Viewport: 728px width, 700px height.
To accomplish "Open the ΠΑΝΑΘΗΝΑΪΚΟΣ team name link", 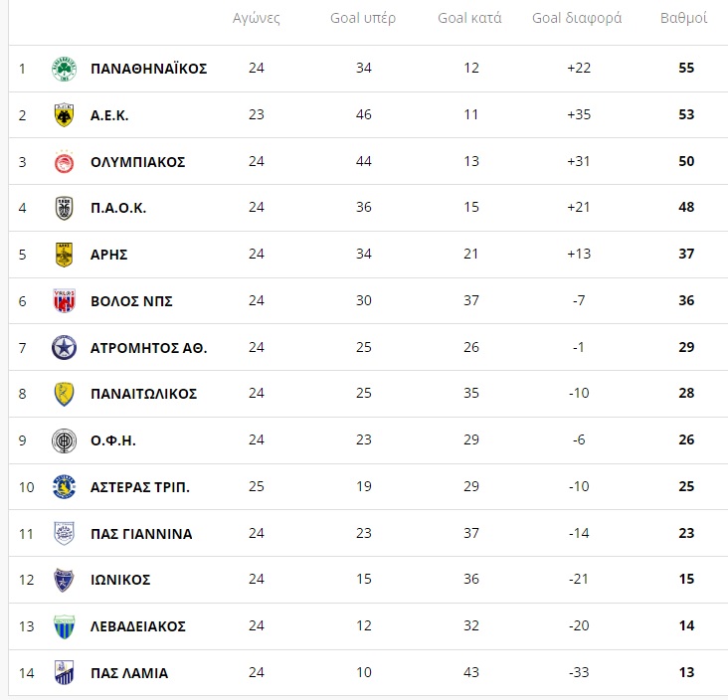I will (x=148, y=69).
